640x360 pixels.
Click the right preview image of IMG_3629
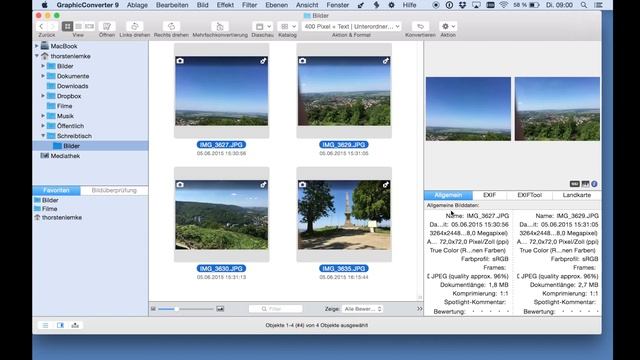[x=557, y=109]
